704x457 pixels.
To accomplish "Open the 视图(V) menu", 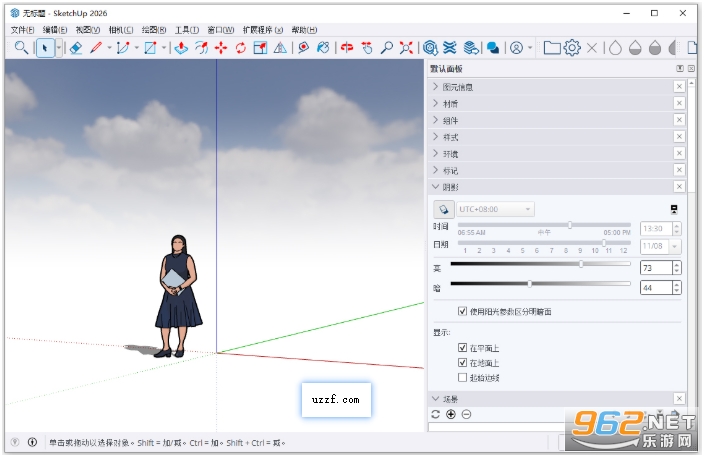I will click(88, 30).
